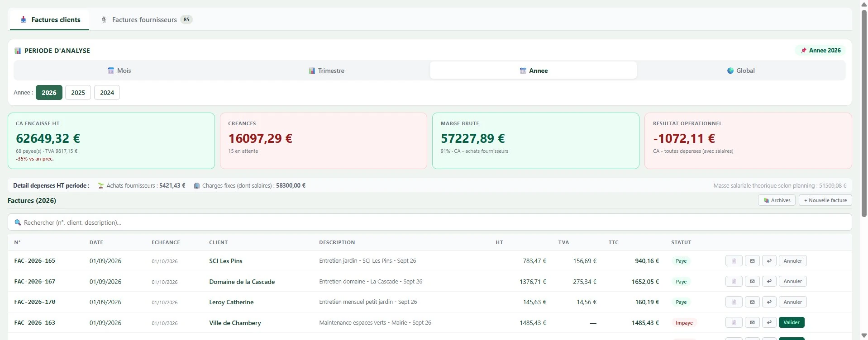
Task: Click the invoice search field
Action: (429, 222)
